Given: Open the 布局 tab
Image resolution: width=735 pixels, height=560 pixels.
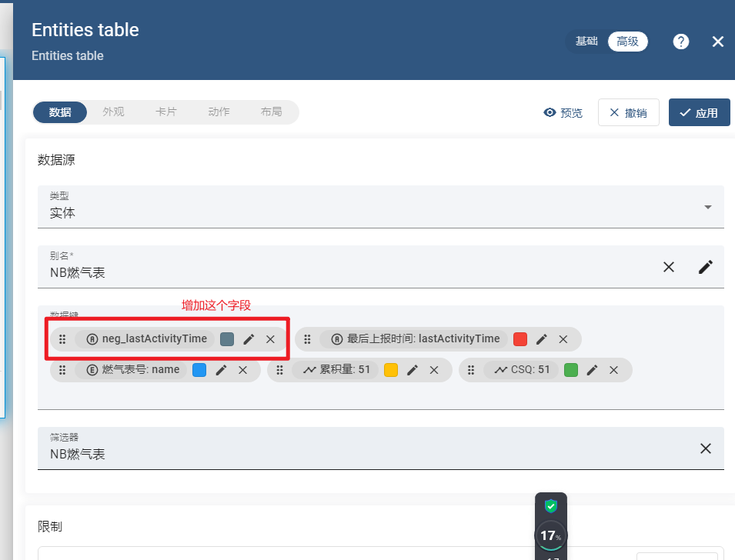Looking at the screenshot, I should (x=271, y=112).
